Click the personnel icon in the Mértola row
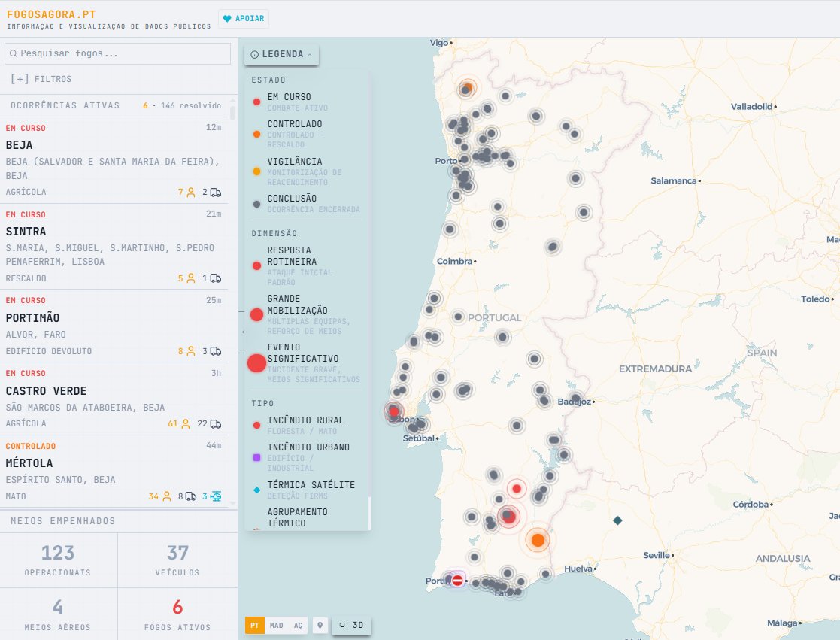Viewport: 840px width, 640px height. (167, 496)
